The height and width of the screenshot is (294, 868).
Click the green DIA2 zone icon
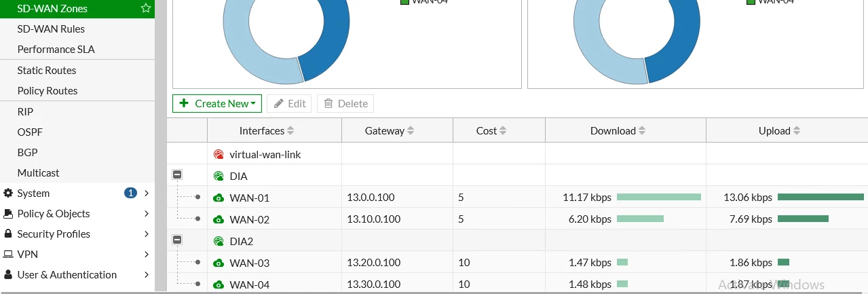219,242
